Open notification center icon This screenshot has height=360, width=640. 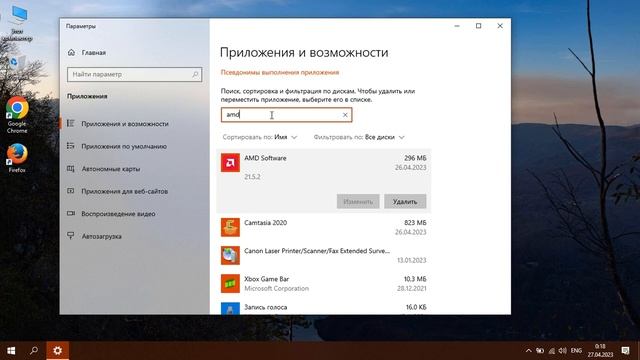[625, 351]
